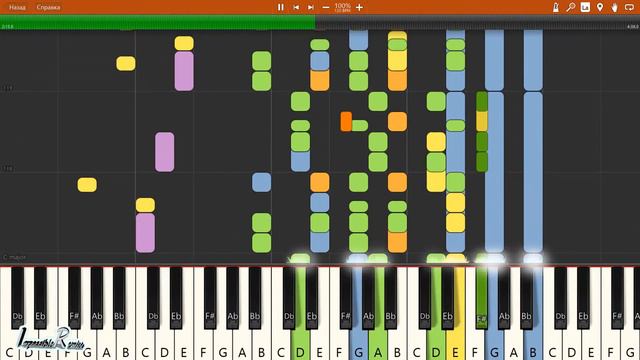This screenshot has width=640, height=360.
Task: Click the yellow highlighted E piano key
Action: (456, 343)
